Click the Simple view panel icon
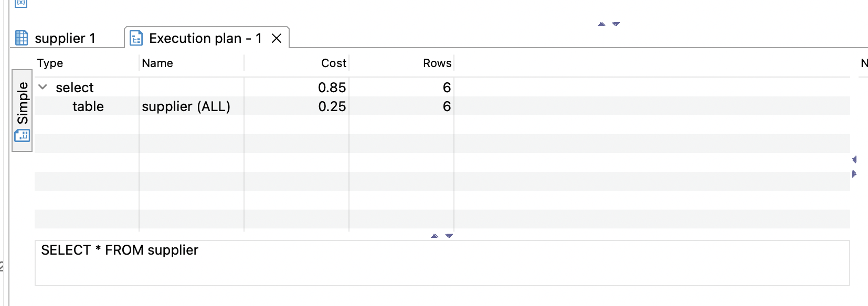868x306 pixels. pos(22,136)
